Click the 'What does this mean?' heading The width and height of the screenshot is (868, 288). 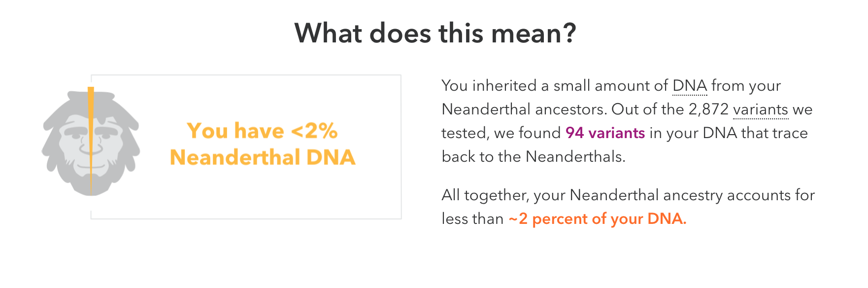point(435,34)
